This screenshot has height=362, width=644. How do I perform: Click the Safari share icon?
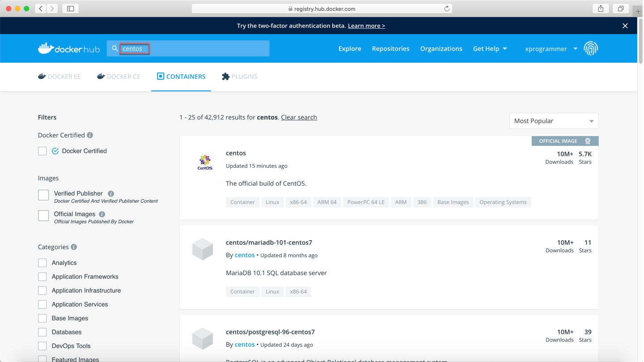(601, 9)
